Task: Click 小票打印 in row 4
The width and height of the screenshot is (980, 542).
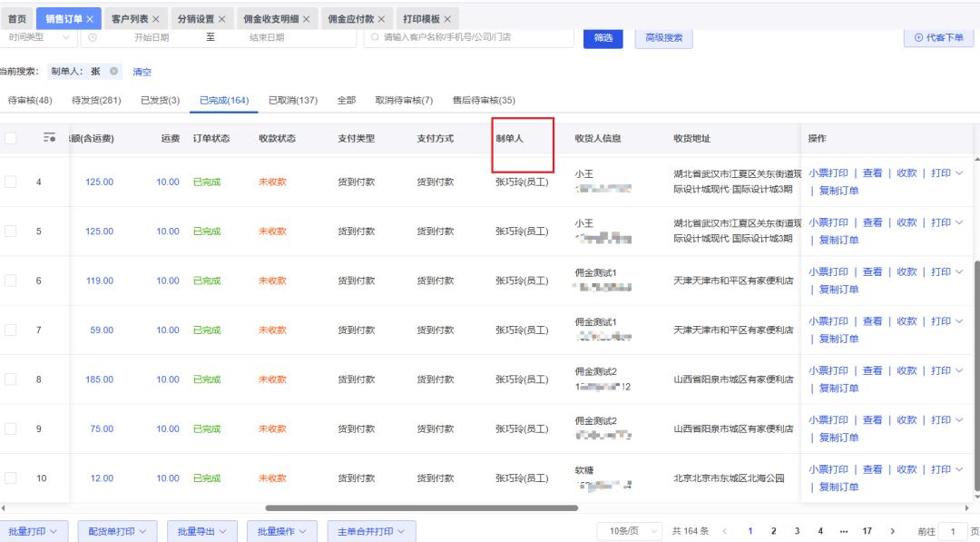Action: 828,173
